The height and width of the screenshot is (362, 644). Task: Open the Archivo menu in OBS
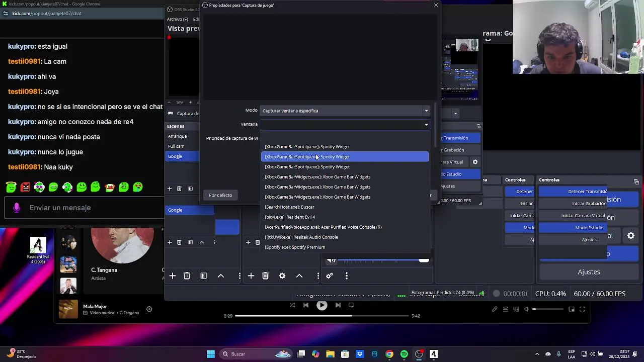point(177,19)
